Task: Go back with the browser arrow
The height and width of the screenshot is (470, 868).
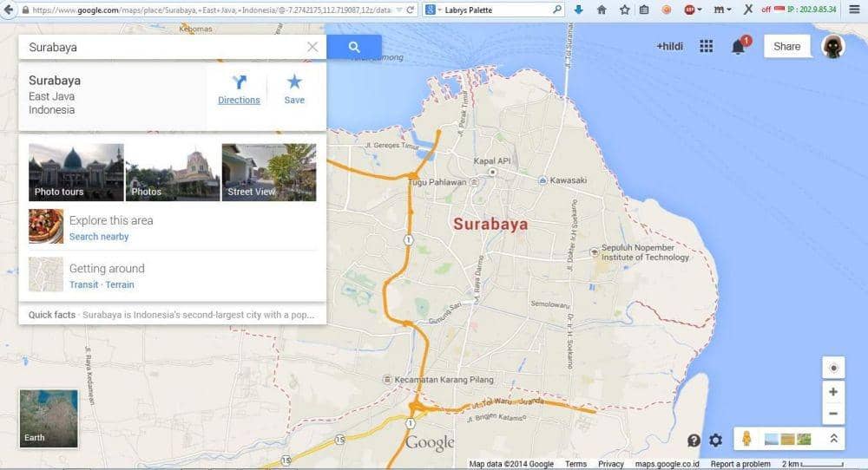Action: click(x=9, y=10)
